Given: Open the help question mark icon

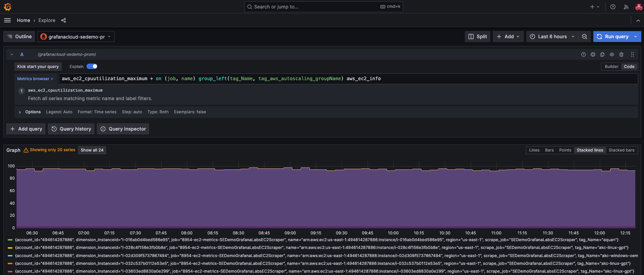Looking at the screenshot, I should 613,7.
